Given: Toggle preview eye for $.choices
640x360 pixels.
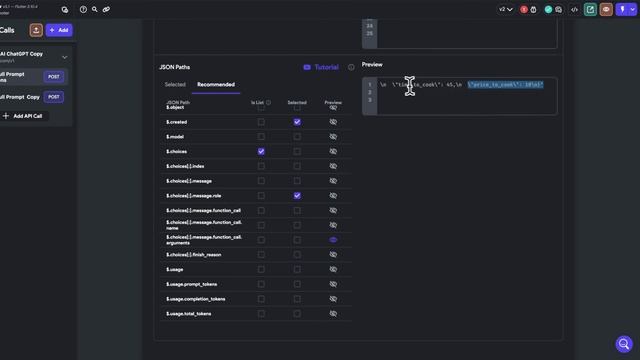Looking at the screenshot, I should [x=333, y=151].
